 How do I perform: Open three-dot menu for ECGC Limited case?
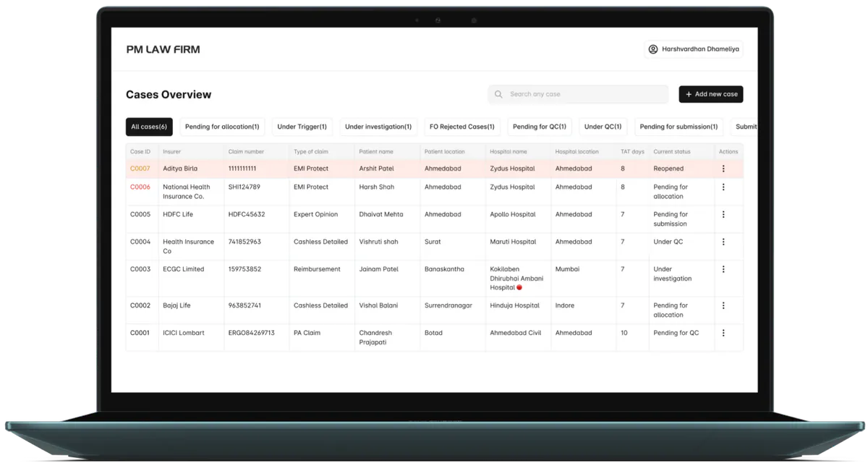(723, 269)
